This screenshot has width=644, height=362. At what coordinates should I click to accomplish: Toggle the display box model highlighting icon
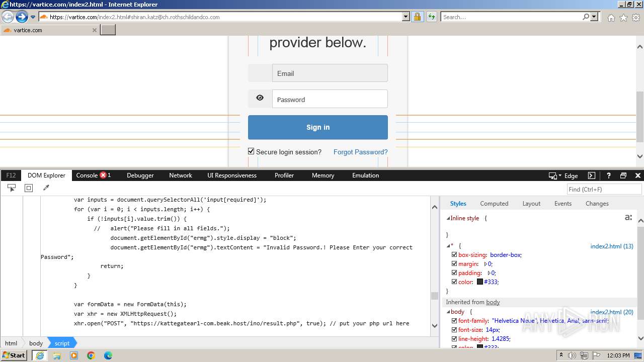(x=29, y=188)
